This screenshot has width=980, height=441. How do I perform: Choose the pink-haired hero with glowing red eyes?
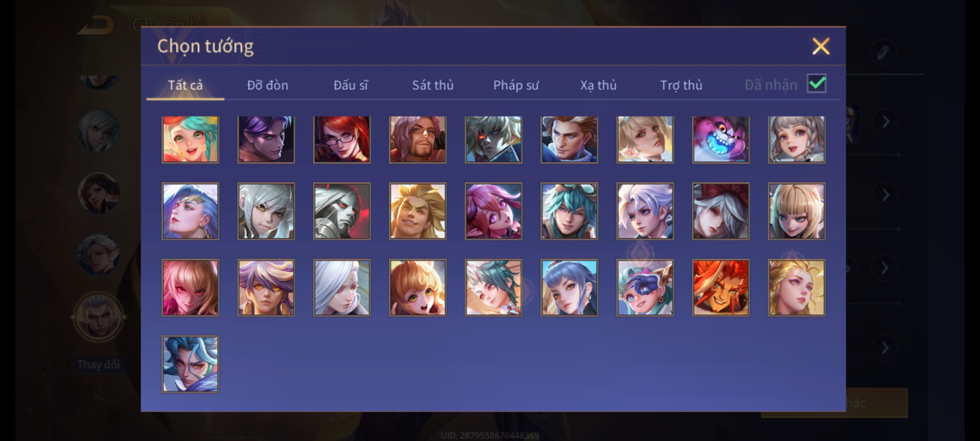190,288
